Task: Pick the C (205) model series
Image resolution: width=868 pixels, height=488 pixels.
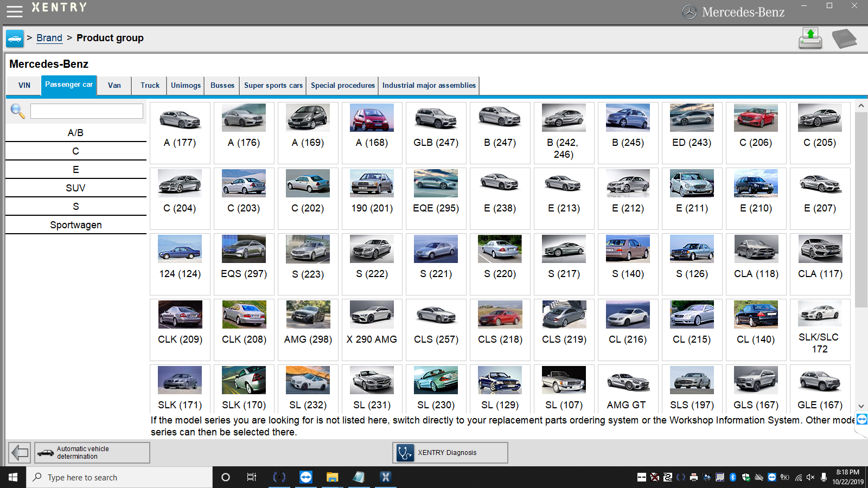Action: pos(820,133)
